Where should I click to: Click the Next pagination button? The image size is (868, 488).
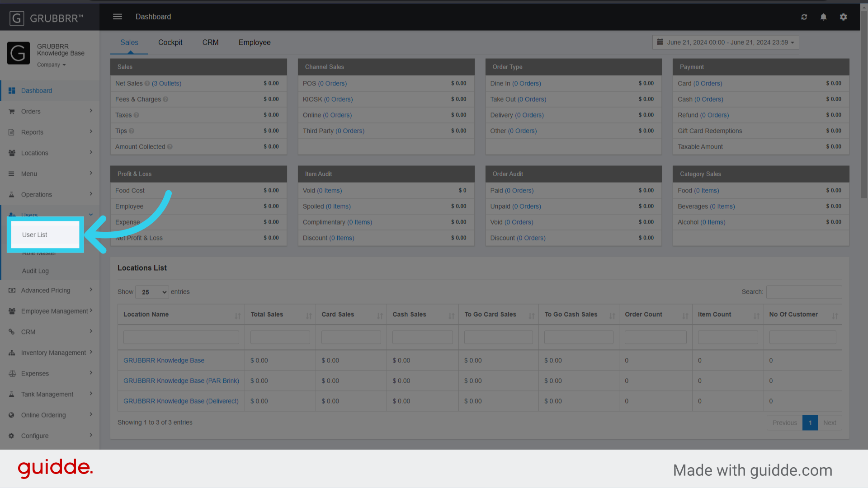(x=830, y=423)
